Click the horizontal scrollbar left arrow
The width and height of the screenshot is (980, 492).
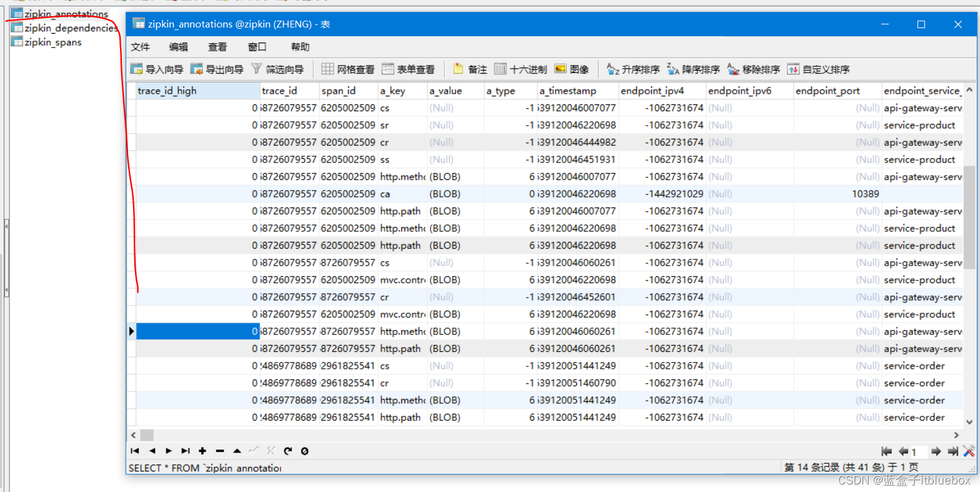tap(132, 434)
